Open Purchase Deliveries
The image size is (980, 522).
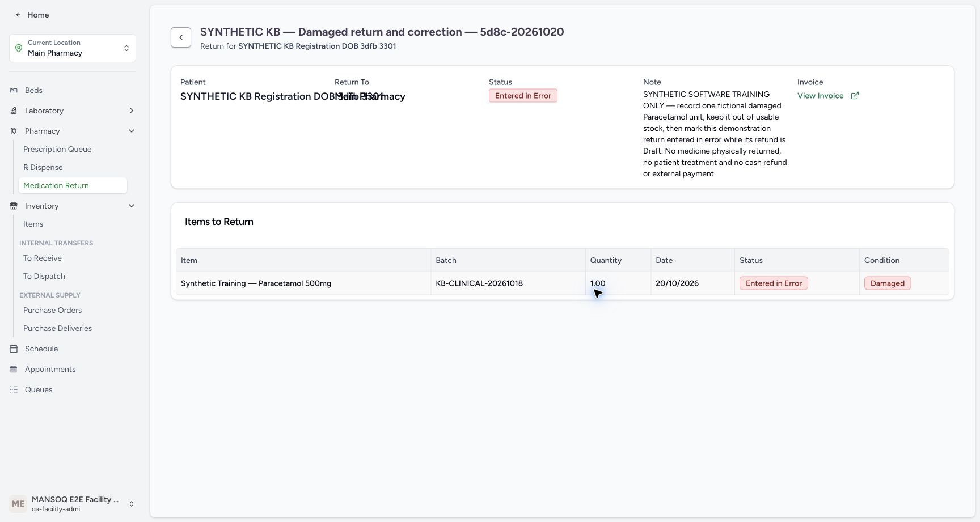[57, 328]
